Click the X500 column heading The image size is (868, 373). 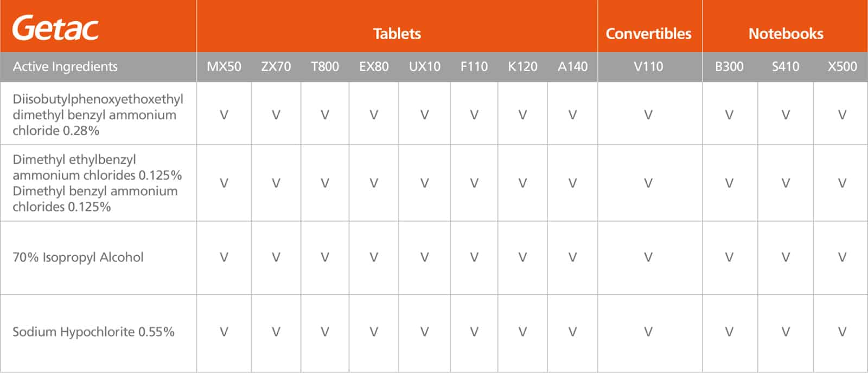[842, 67]
